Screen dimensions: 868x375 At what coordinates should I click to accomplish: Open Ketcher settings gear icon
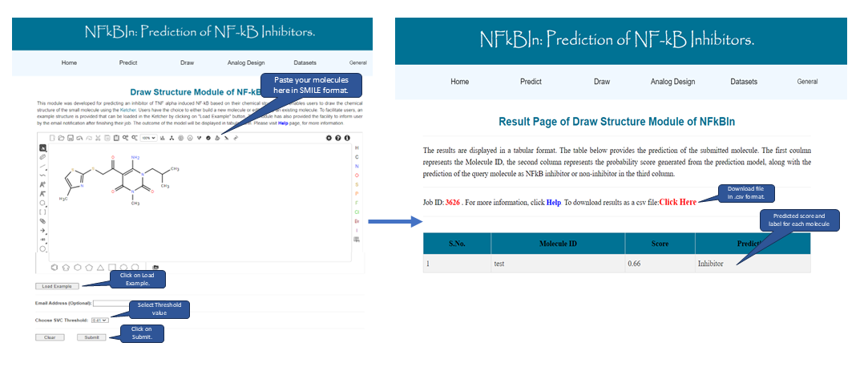click(329, 138)
